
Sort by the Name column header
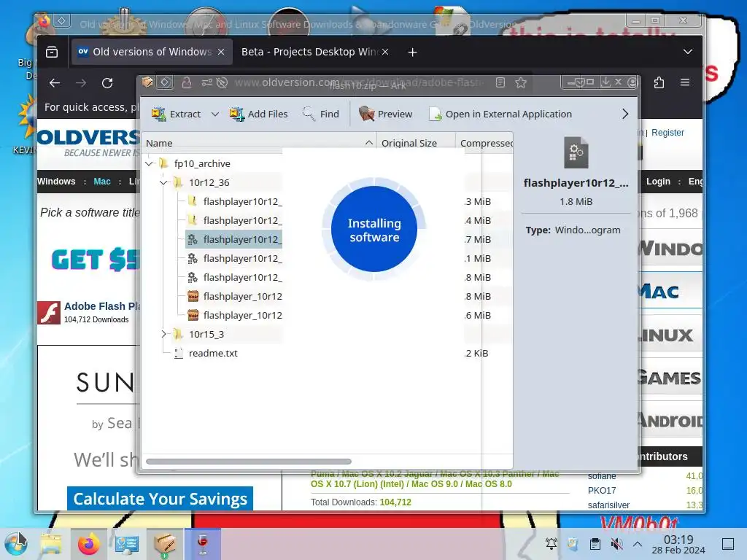click(259, 143)
